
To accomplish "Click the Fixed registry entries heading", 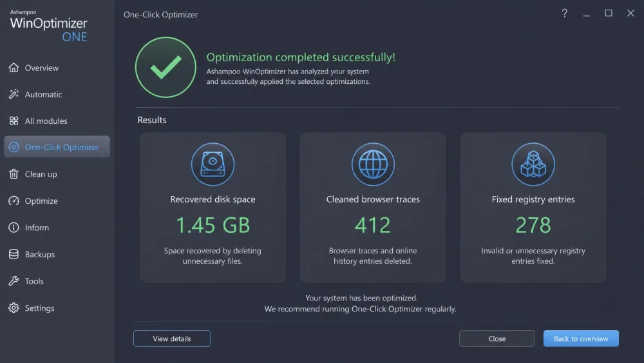I will pos(533,199).
